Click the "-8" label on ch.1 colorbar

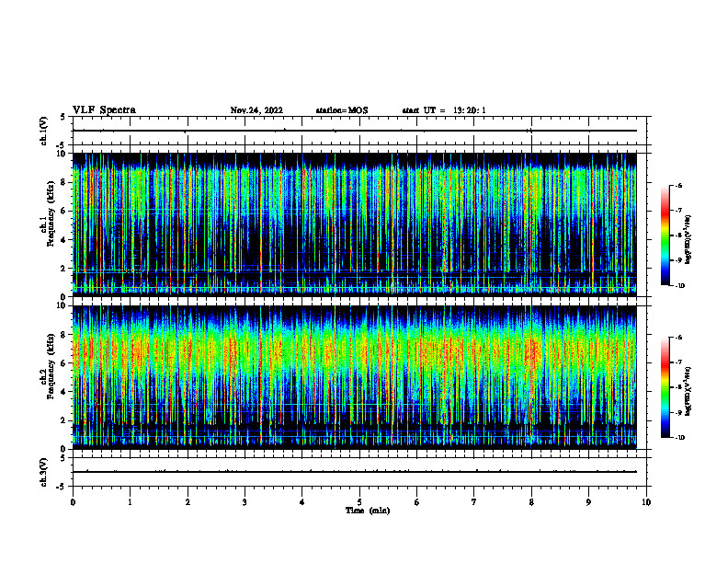click(678, 236)
